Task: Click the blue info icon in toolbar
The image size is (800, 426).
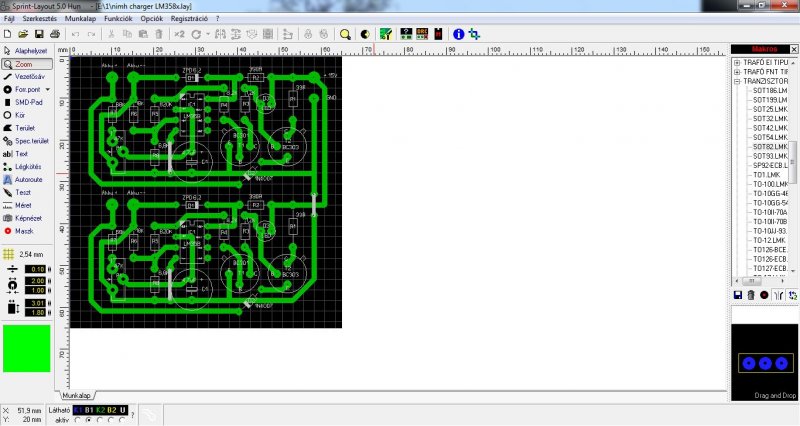Action: click(458, 34)
